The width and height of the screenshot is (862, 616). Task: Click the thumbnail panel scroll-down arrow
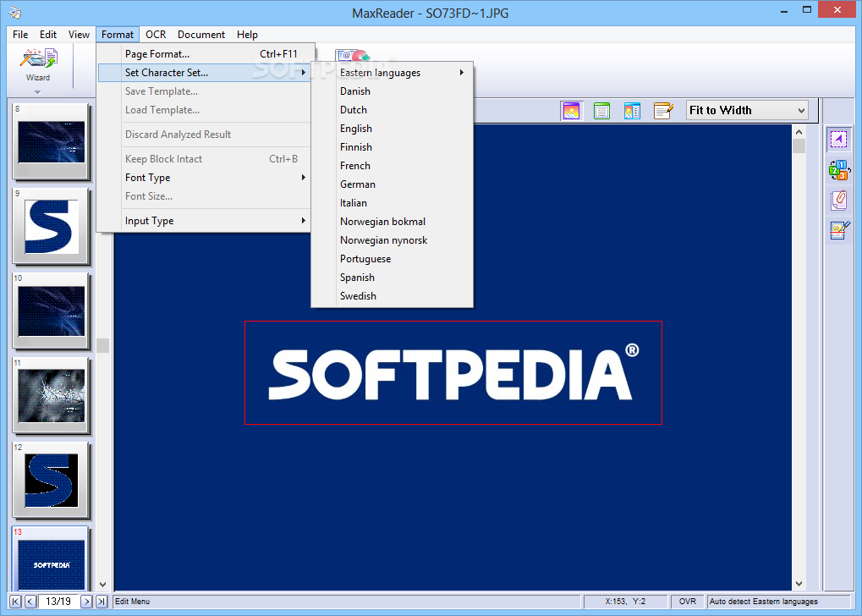point(103,585)
